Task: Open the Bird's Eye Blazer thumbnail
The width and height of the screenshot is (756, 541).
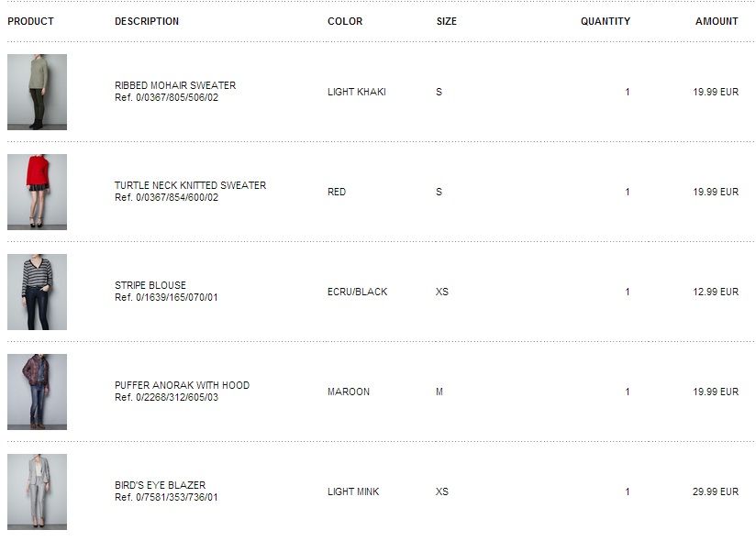Action: (37, 491)
